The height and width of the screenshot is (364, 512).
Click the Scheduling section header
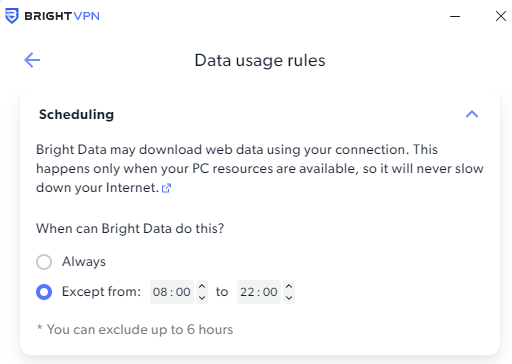click(76, 114)
